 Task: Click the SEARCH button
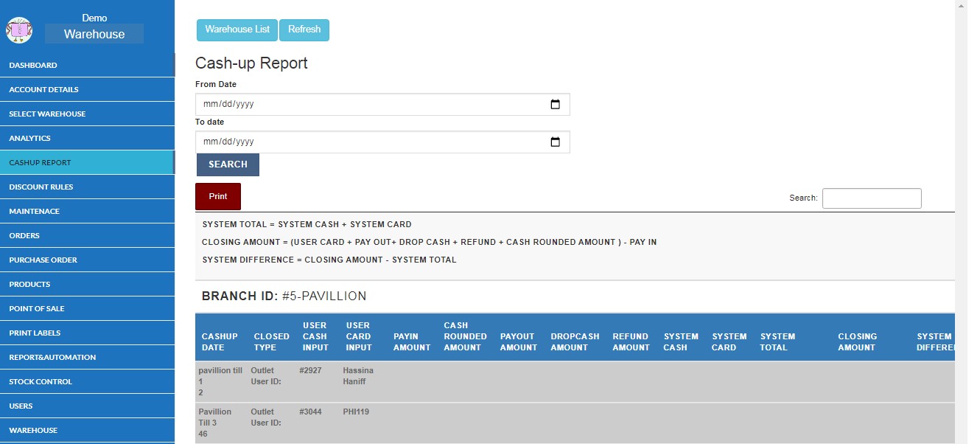click(228, 164)
